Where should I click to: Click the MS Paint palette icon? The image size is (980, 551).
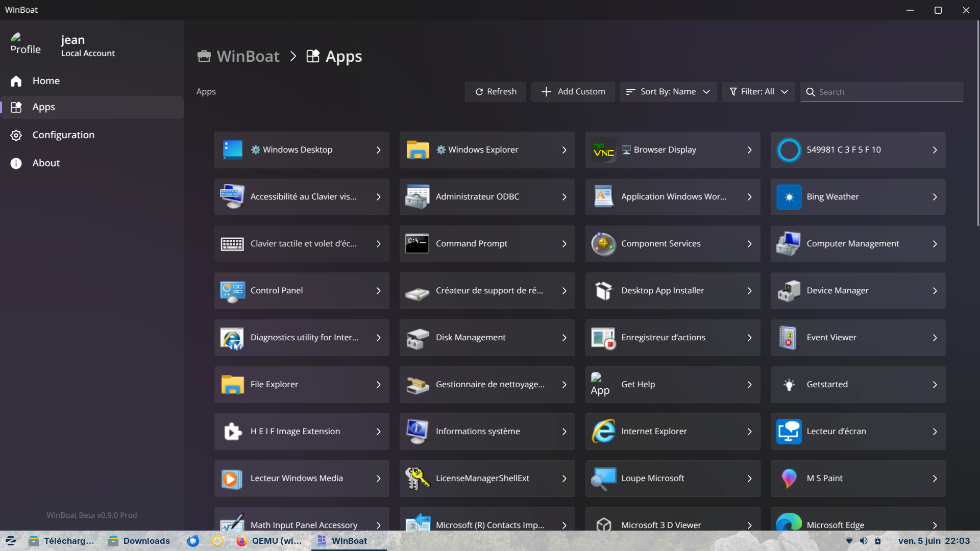(789, 479)
